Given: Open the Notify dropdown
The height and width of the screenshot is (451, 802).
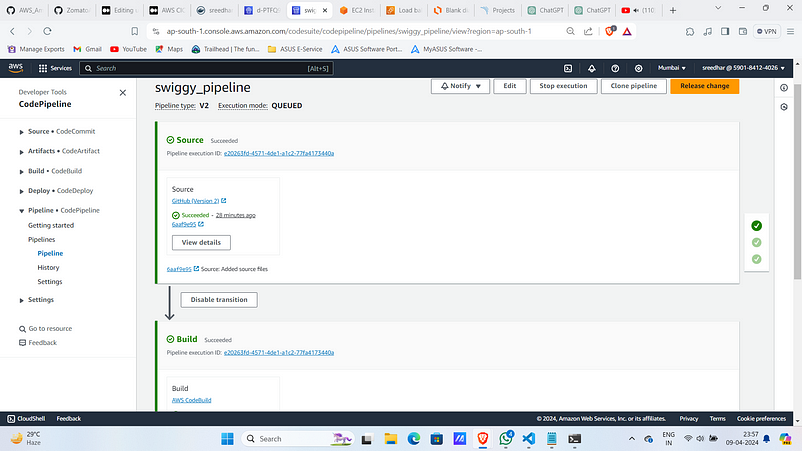Looking at the screenshot, I should pos(460,86).
